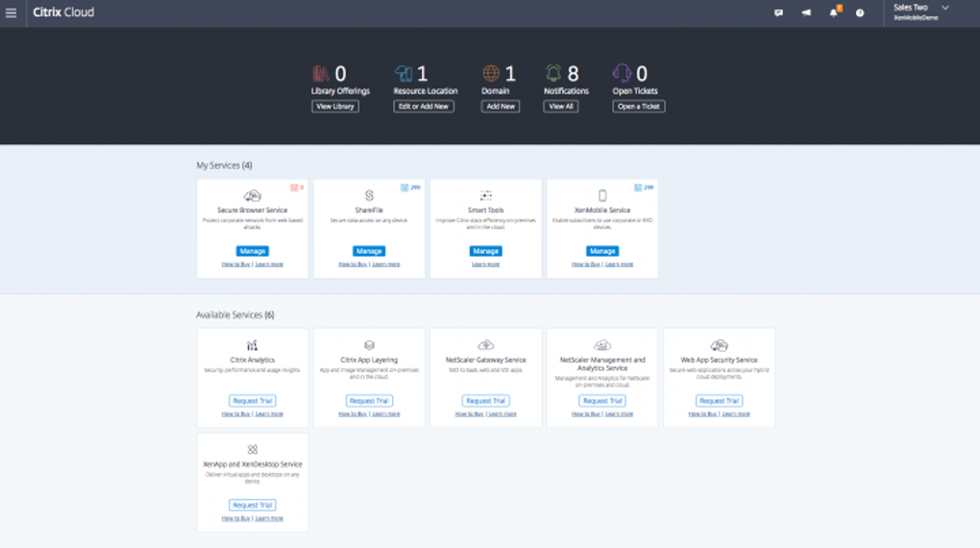Screen dimensions: 980x548
Task: Request Trial for NetScaler Management and Analytics
Action: (602, 400)
